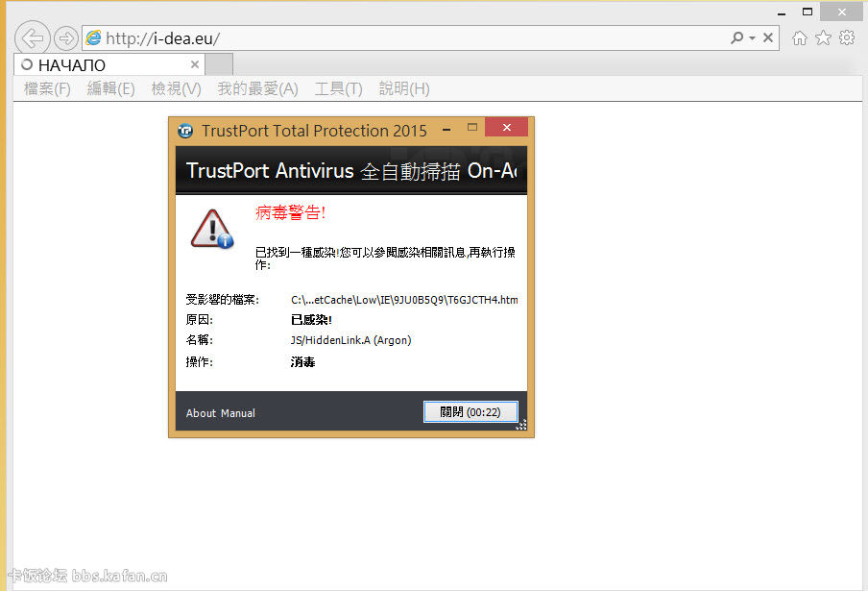Open the Manual link in TrustPort dialog
868x591 pixels.
(238, 413)
